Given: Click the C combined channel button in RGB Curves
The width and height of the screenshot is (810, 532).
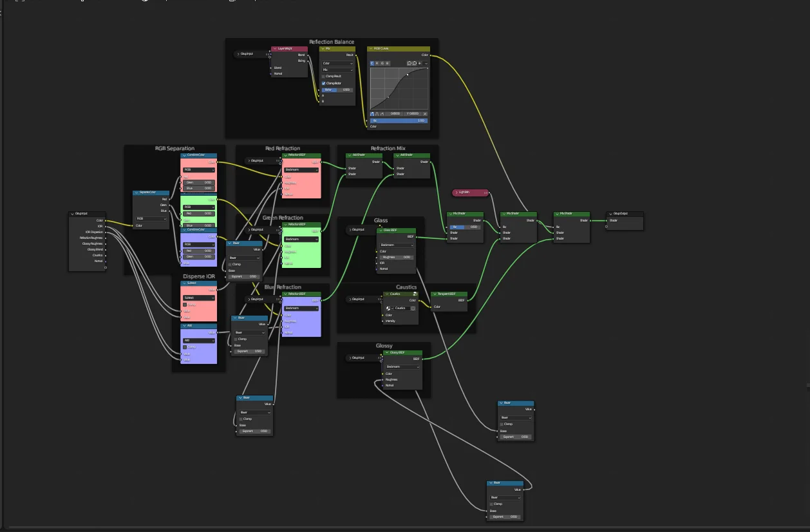Looking at the screenshot, I should [372, 62].
